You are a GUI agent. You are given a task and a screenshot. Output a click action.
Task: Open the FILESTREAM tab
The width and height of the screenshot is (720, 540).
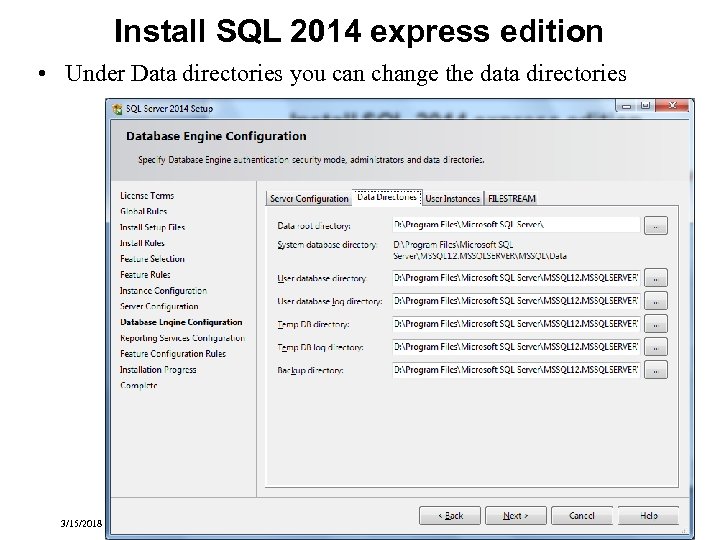pyautogui.click(x=512, y=198)
